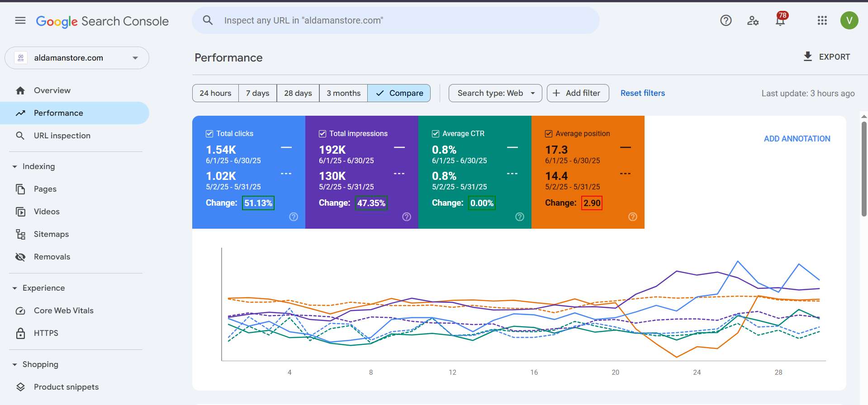Select the 24 hours range tab
Screen dimensions: 868x405
tap(215, 93)
